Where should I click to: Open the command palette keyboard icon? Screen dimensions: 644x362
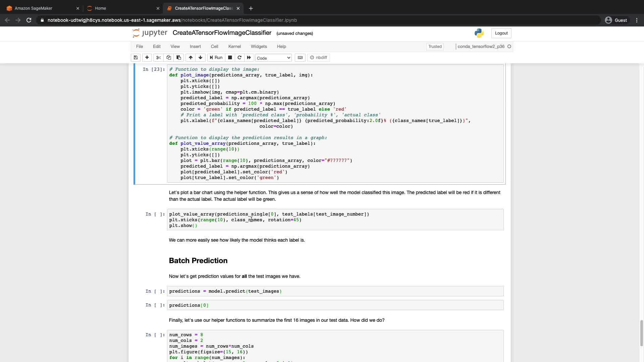pyautogui.click(x=300, y=58)
